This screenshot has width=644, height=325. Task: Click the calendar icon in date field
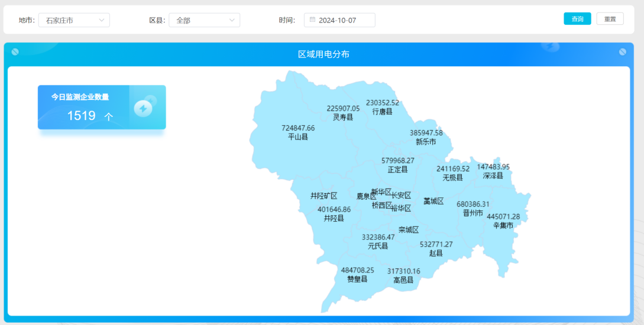(312, 19)
